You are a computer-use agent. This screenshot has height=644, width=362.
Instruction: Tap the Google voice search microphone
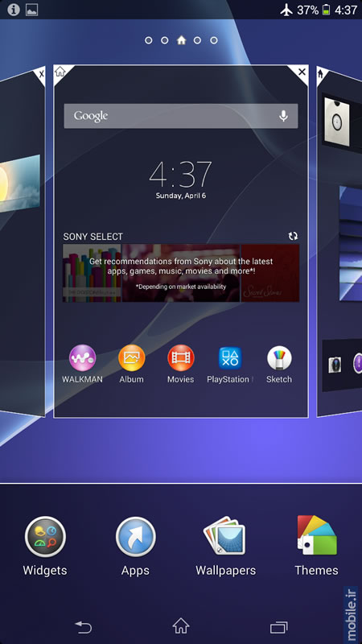tap(283, 116)
